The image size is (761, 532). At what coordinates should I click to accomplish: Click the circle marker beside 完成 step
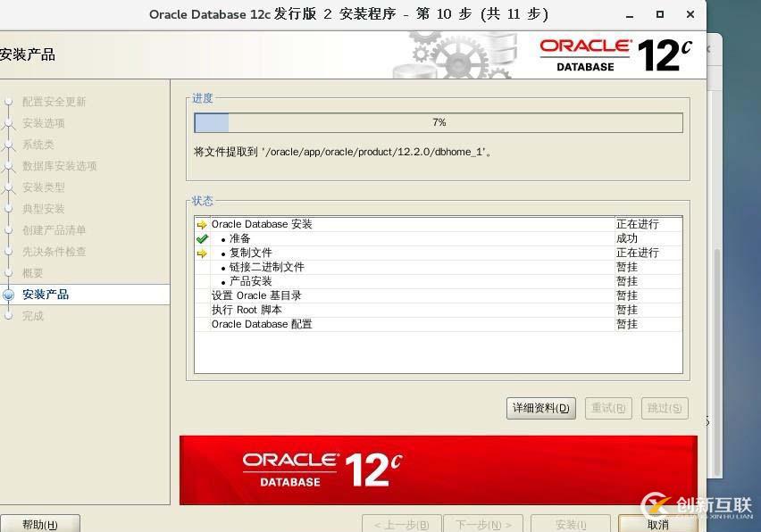[x=9, y=316]
